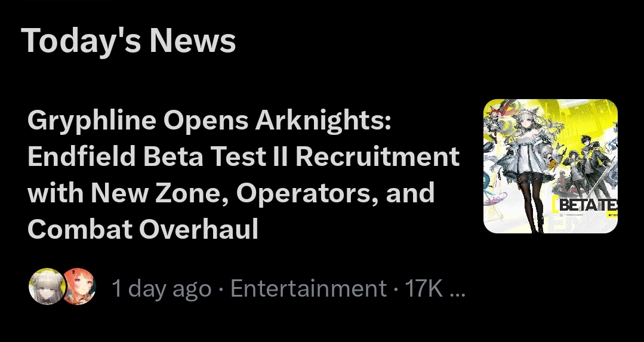Open the gray-haired character avatar

click(47, 286)
